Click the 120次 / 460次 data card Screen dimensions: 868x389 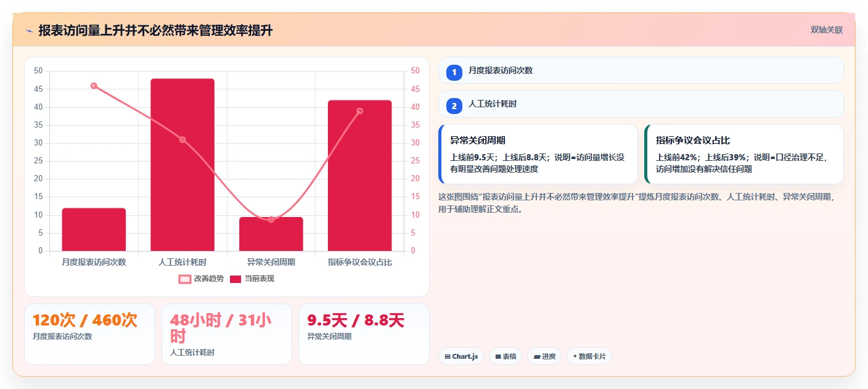click(x=89, y=334)
